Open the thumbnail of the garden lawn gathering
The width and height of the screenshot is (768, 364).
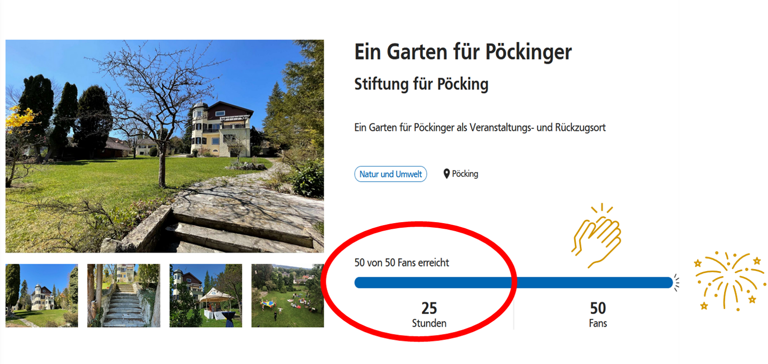[288, 295]
